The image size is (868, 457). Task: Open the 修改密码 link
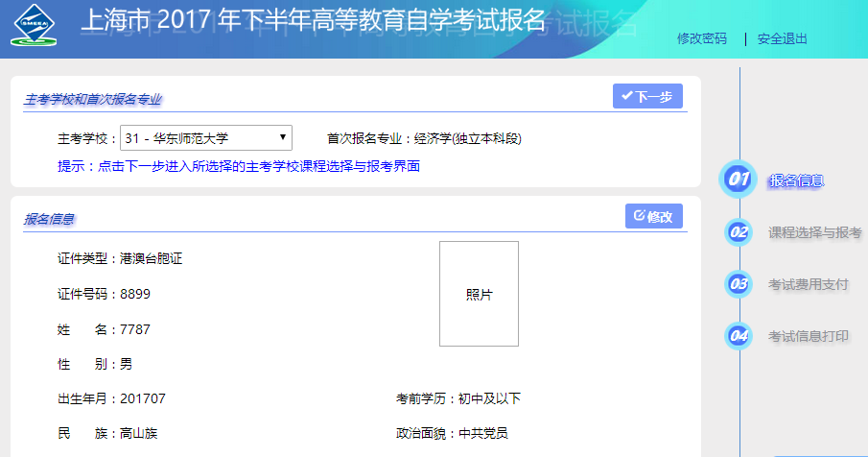pos(701,39)
